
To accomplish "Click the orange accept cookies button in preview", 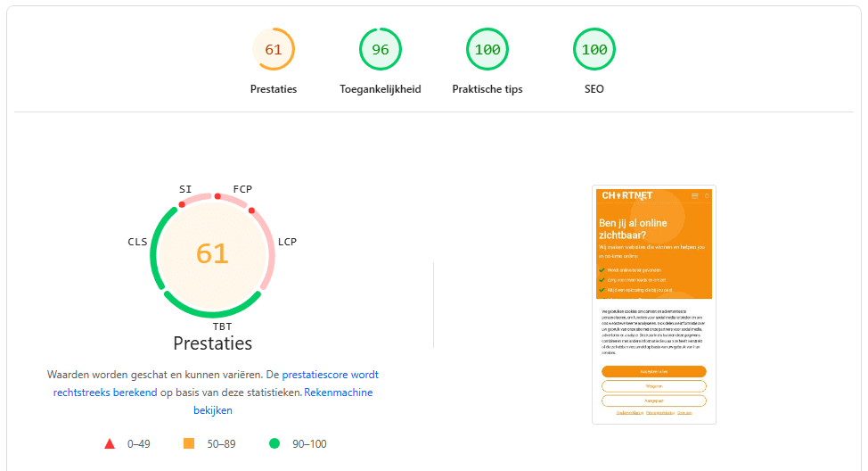I will tap(653, 371).
